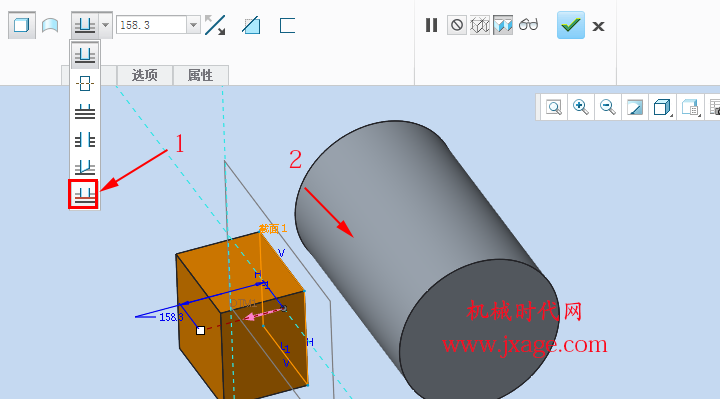Select the extrude as surface icon
The width and height of the screenshot is (720, 399).
50,25
